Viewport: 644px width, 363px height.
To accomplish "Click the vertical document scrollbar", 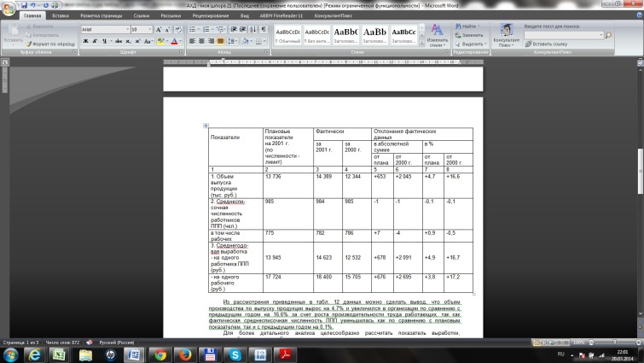I will tap(640, 171).
